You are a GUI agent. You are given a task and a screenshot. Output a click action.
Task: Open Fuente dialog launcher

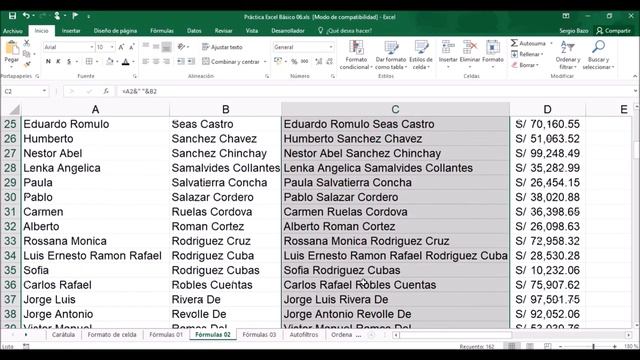pos(135,76)
